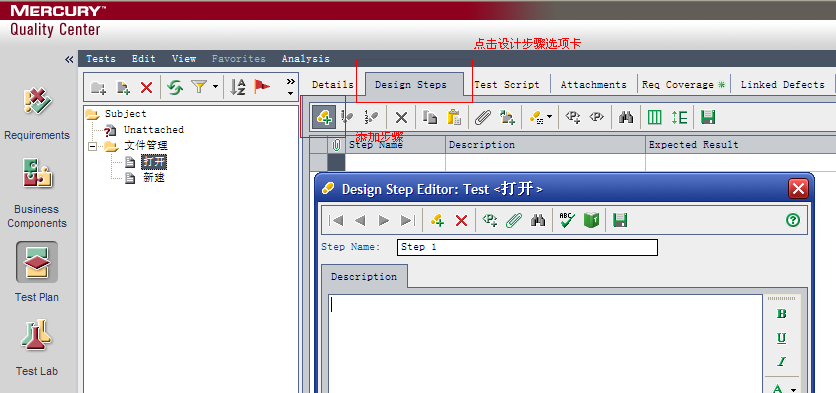This screenshot has height=393, width=836.
Task: Open font color dropdown in description editor
Action: [793, 390]
